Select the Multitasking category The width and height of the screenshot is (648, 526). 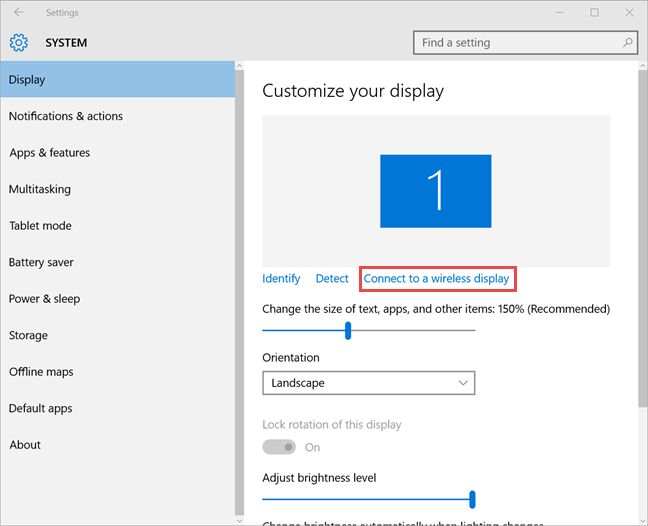40,189
